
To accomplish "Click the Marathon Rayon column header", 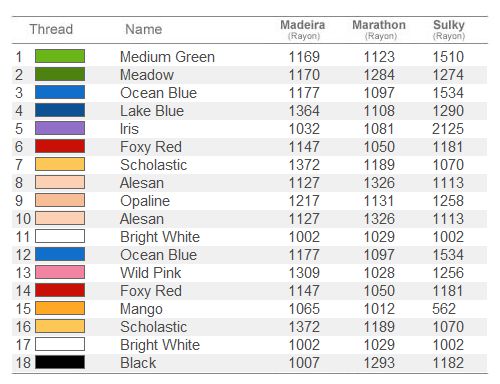I will 379,29.
